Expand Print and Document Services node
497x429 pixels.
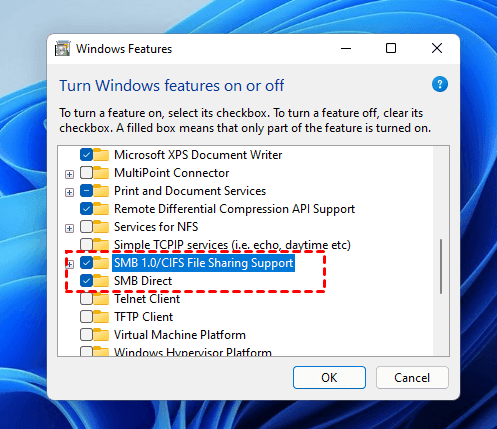[x=69, y=192]
